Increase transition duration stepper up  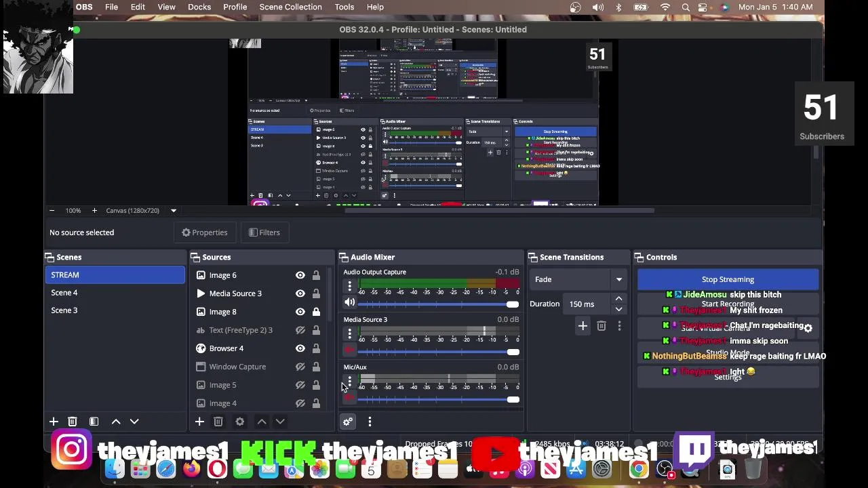pos(618,298)
